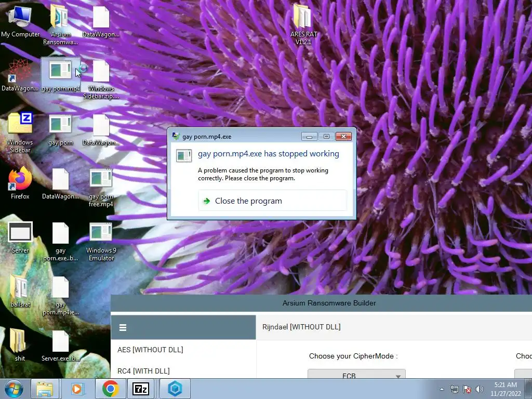
Task: Click the error dialog's title bar program icon
Action: [x=176, y=137]
